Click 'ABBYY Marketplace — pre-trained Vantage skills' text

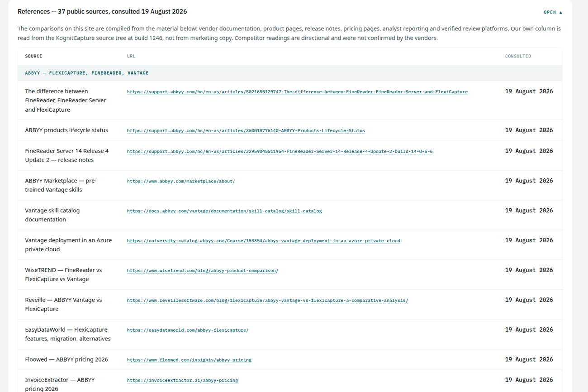point(61,185)
